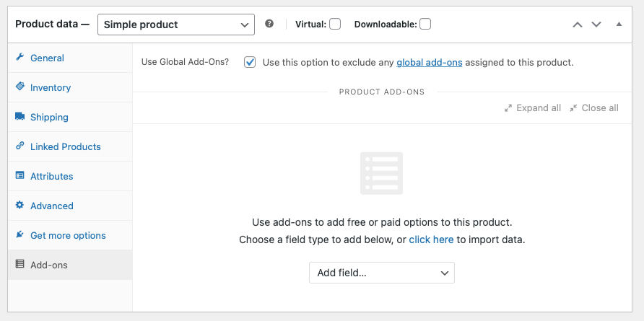Click the Shipping truck icon

(20, 117)
